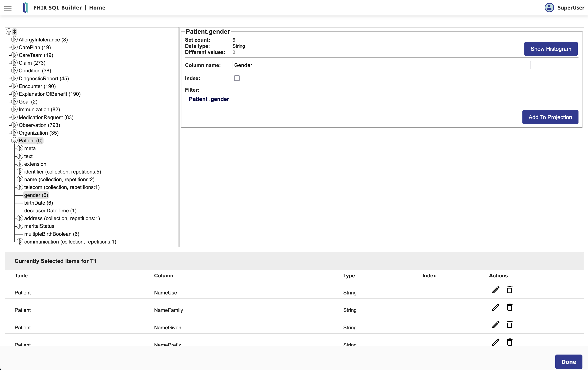Delete the NameFamily row from projection
This screenshot has height=370, width=588.
[x=509, y=307]
